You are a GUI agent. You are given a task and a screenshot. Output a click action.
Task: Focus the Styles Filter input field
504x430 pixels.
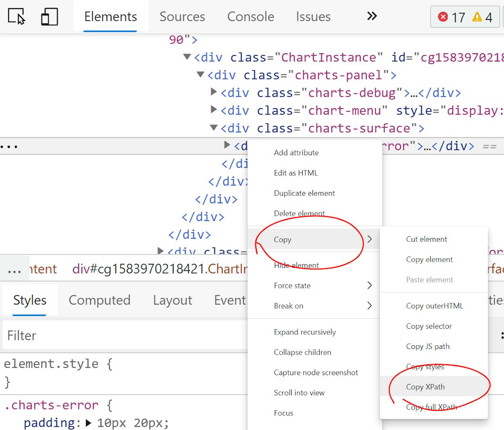[125, 335]
